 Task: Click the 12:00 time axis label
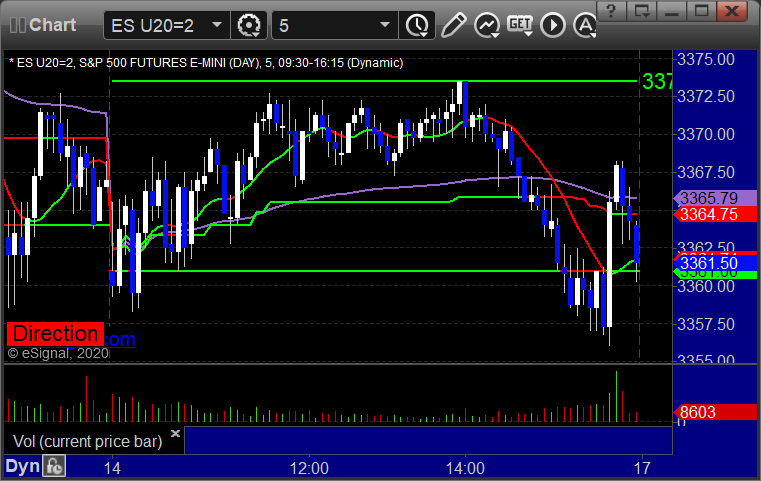(309, 468)
